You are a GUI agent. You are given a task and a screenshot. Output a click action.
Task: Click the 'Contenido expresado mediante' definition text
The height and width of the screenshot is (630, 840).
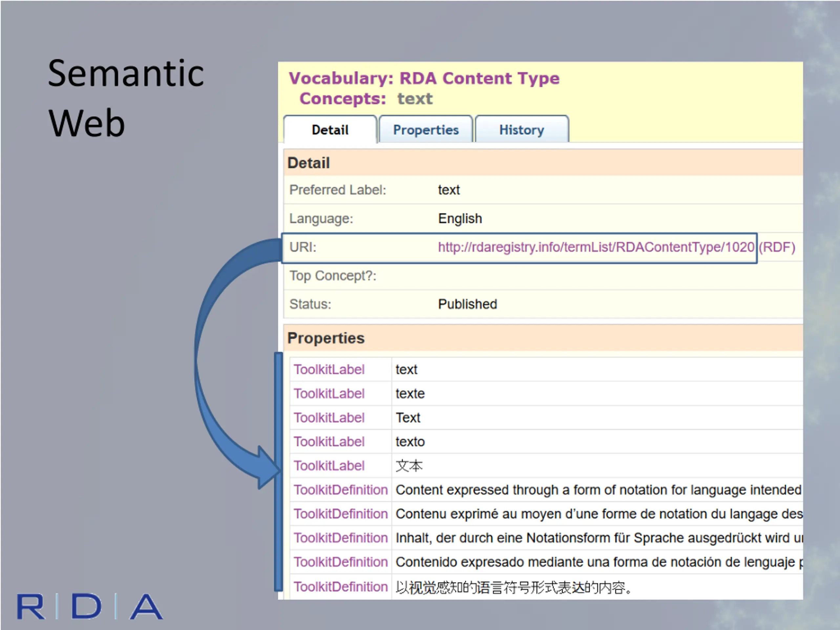pos(599,562)
